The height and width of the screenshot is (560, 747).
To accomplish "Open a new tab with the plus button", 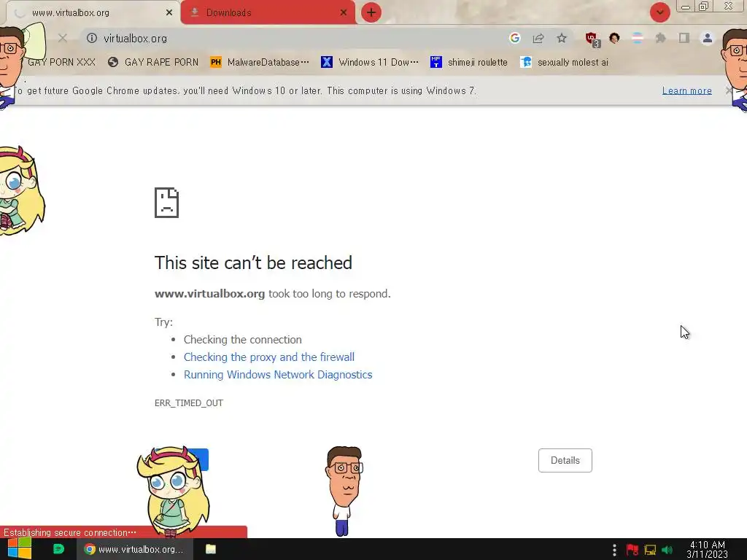I will click(371, 12).
